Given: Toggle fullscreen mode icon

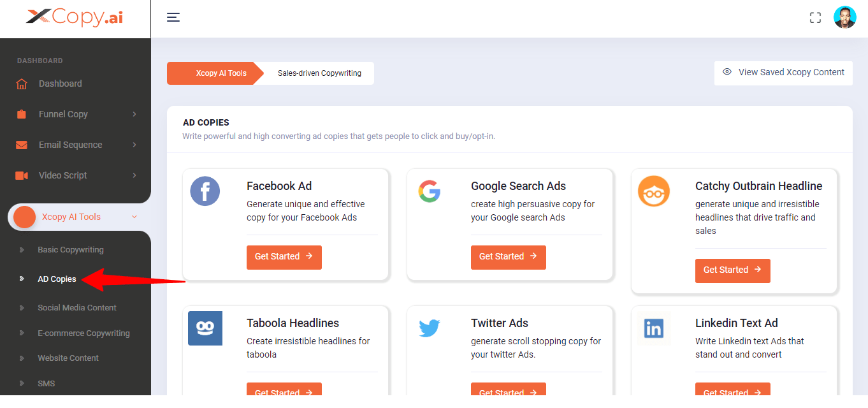Looking at the screenshot, I should (815, 18).
